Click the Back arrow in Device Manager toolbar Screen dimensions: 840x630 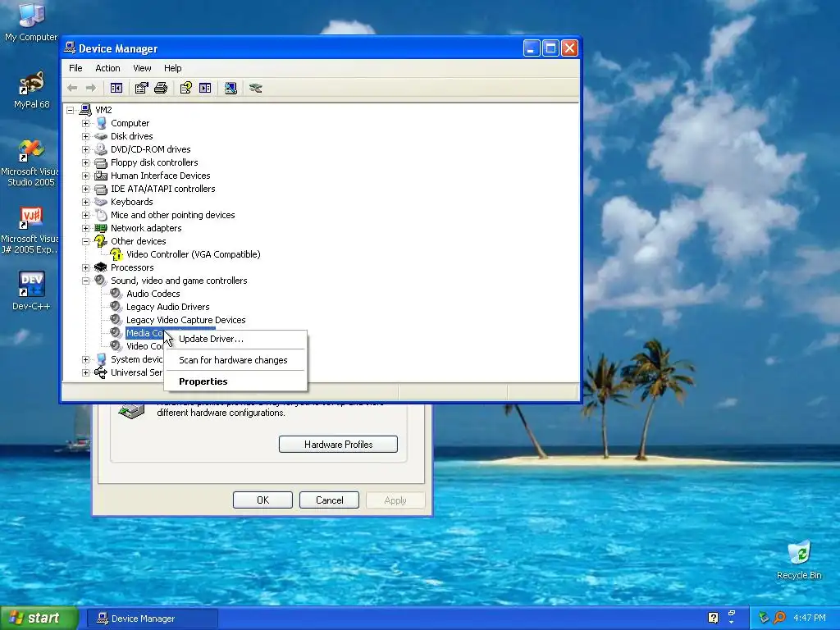(x=72, y=88)
